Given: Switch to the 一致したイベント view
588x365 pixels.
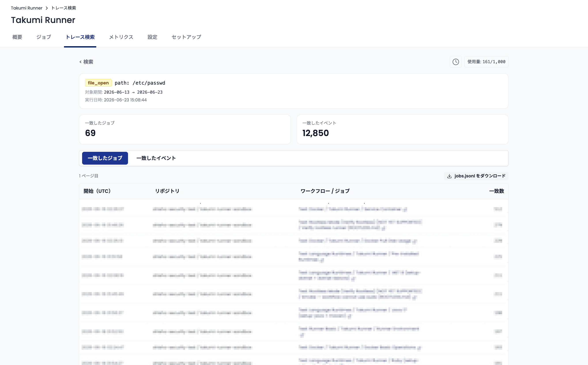Looking at the screenshot, I should click(156, 158).
